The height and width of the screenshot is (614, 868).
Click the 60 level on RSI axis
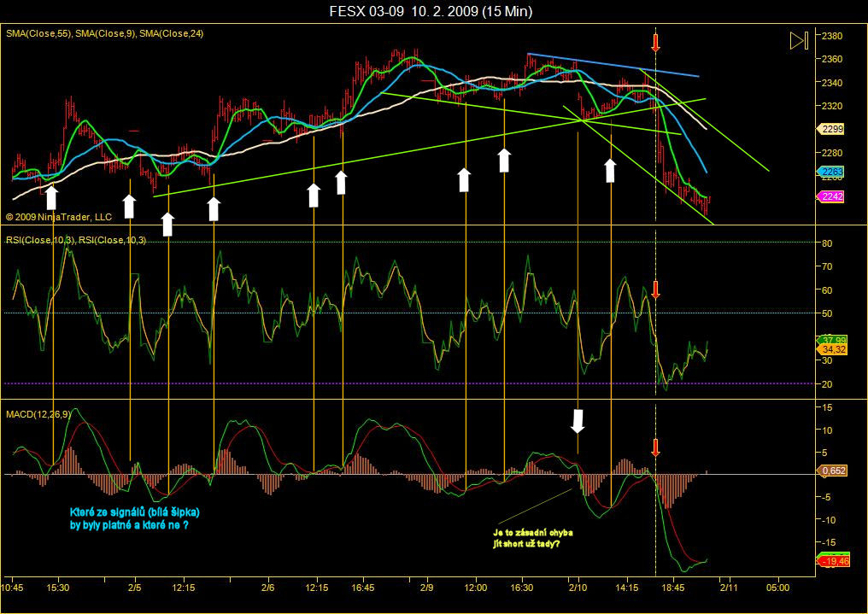coord(827,290)
